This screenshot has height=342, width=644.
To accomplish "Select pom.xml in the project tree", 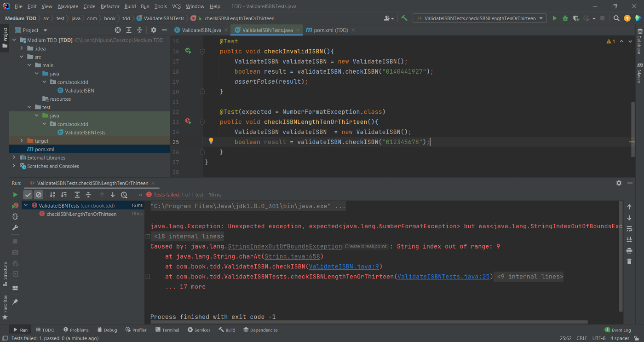I will coord(45,149).
